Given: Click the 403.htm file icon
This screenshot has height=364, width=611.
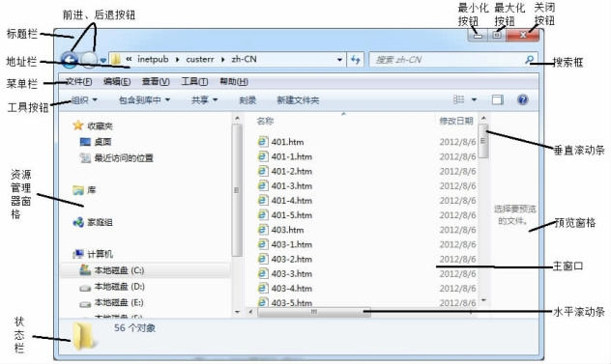Looking at the screenshot, I should (263, 230).
